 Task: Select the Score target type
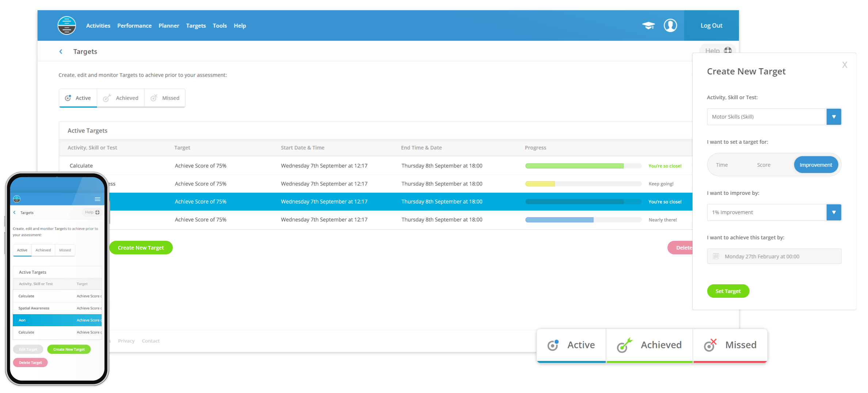(x=764, y=165)
